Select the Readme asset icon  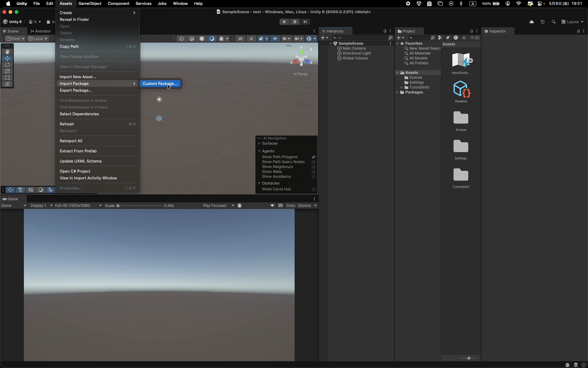[461, 89]
